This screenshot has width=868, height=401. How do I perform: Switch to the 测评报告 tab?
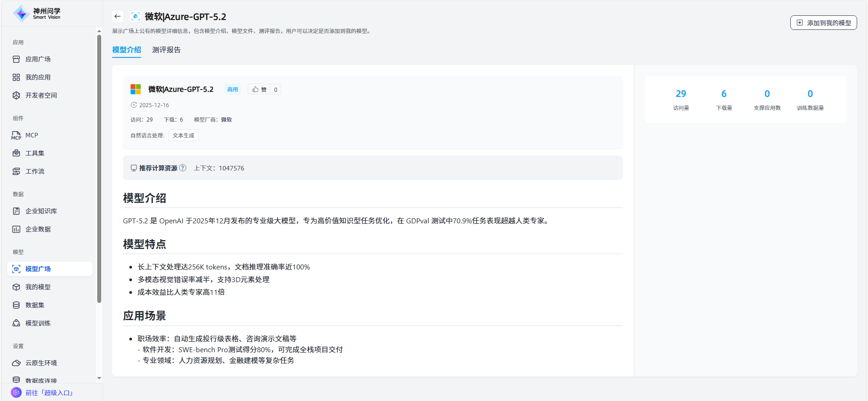[166, 50]
